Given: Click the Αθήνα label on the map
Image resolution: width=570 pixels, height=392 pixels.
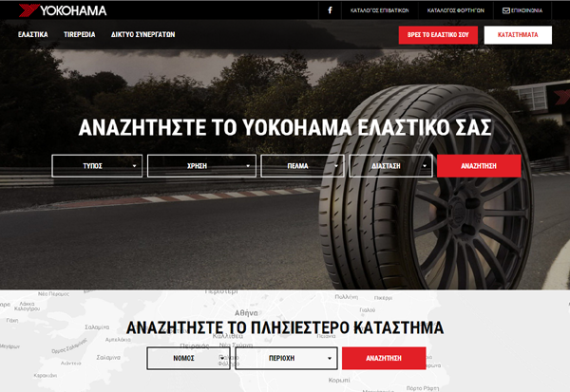Looking at the screenshot, I should (246, 313).
